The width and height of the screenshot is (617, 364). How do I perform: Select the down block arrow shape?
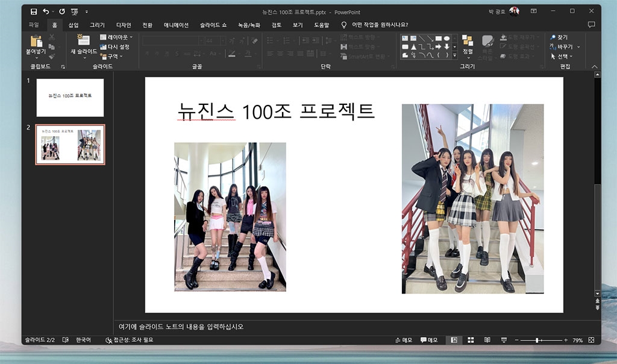pyautogui.click(x=446, y=47)
